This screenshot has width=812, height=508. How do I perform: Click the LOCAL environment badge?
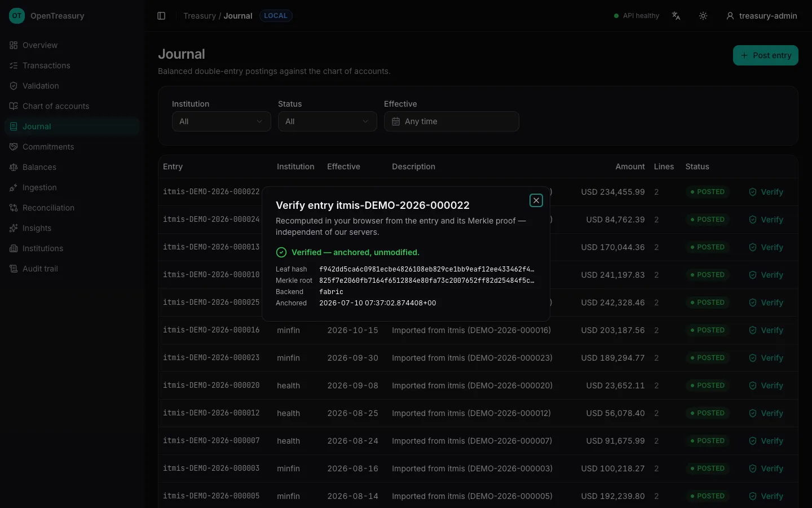click(276, 16)
